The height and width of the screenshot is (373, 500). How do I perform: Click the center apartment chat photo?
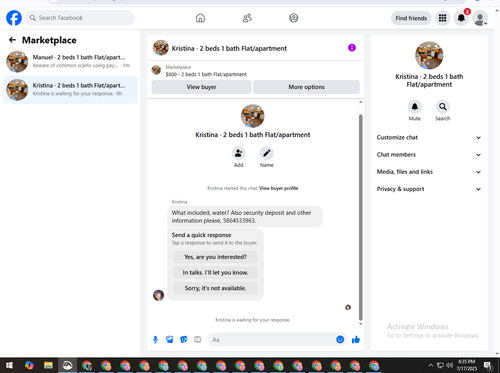pos(253,116)
